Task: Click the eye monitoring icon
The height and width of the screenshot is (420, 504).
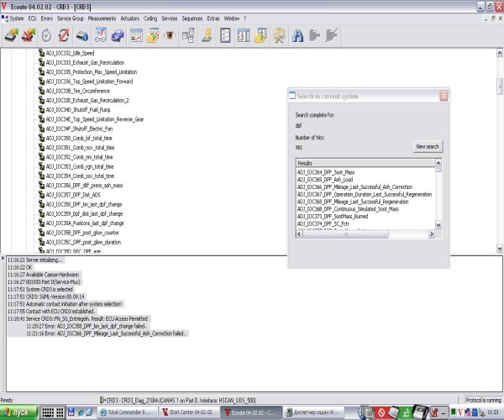Action: tap(170, 35)
